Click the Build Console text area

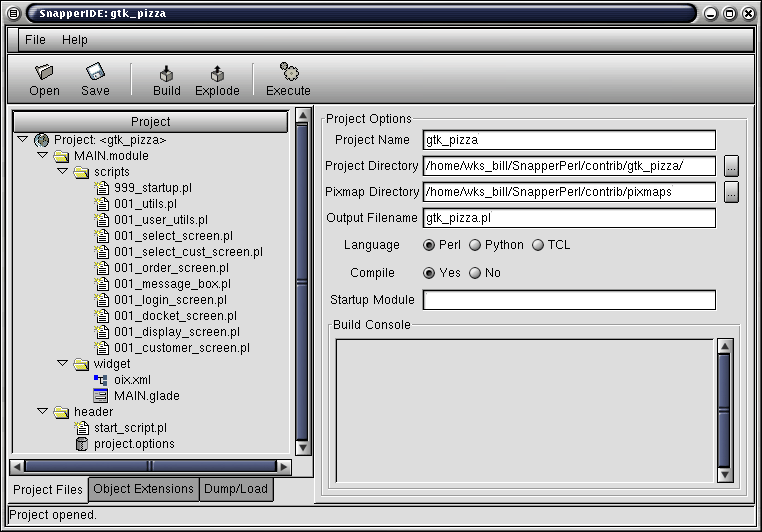coord(525,411)
